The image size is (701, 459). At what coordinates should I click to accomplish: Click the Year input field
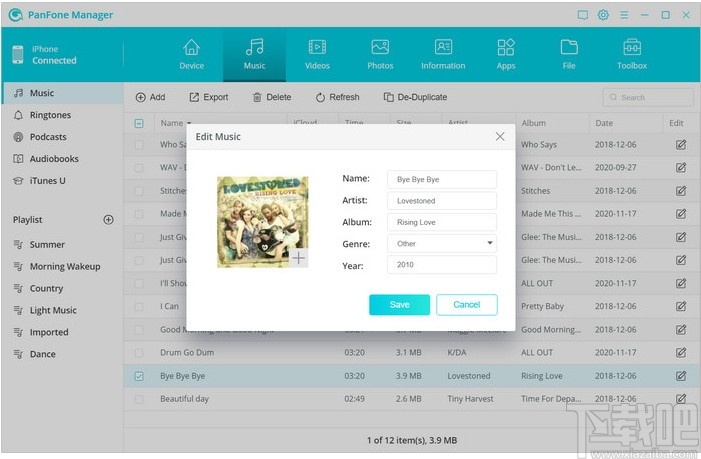(x=442, y=265)
